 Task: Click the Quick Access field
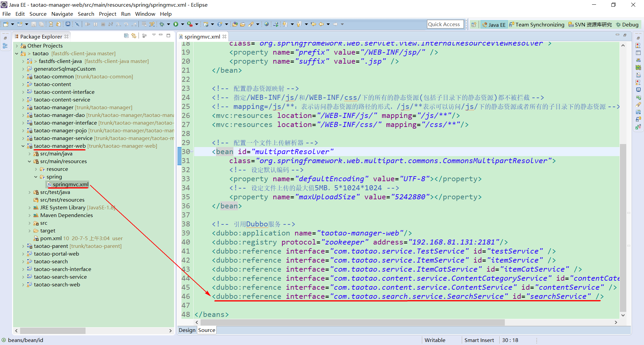[x=445, y=24]
